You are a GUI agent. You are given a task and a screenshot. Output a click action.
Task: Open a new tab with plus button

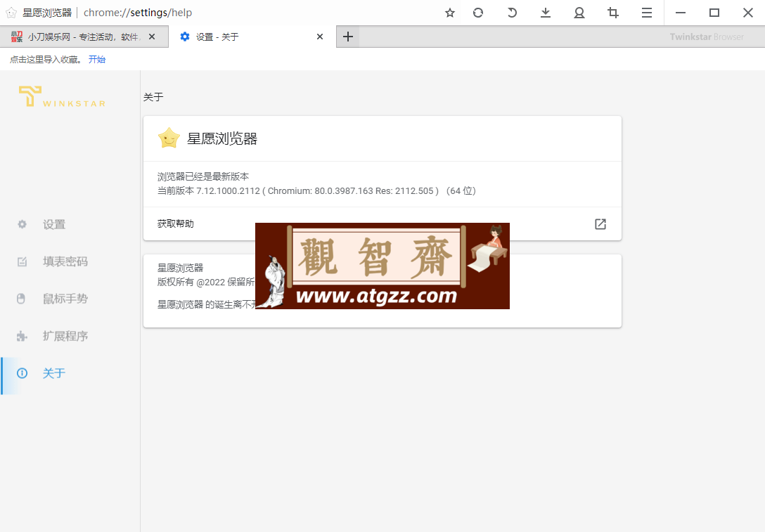click(348, 37)
